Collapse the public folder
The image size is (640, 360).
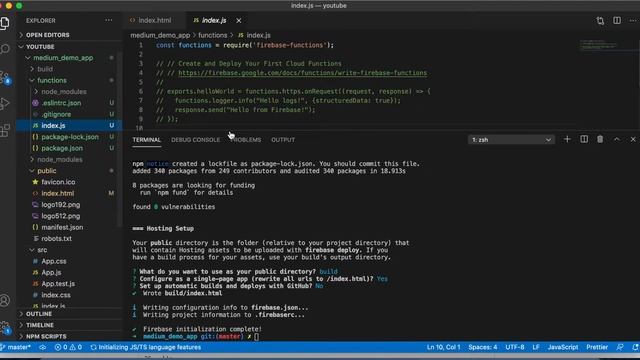(47, 171)
